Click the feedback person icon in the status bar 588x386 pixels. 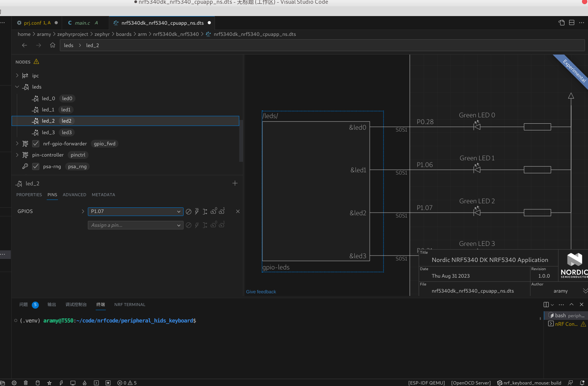tap(570, 383)
